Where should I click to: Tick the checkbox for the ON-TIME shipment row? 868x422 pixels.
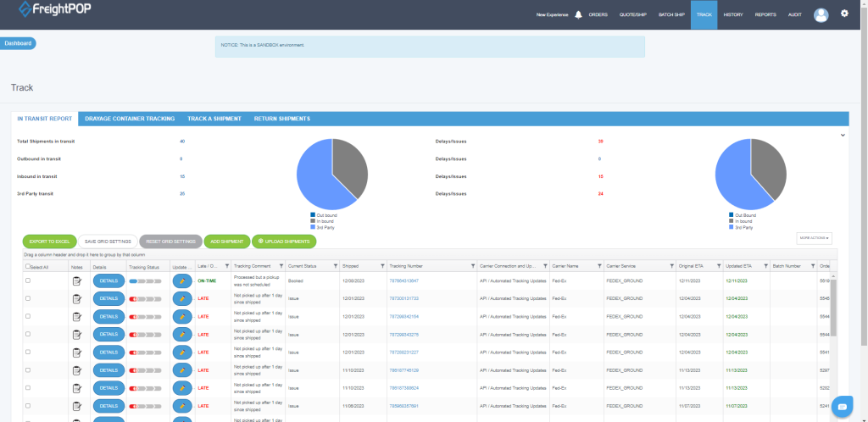[28, 280]
